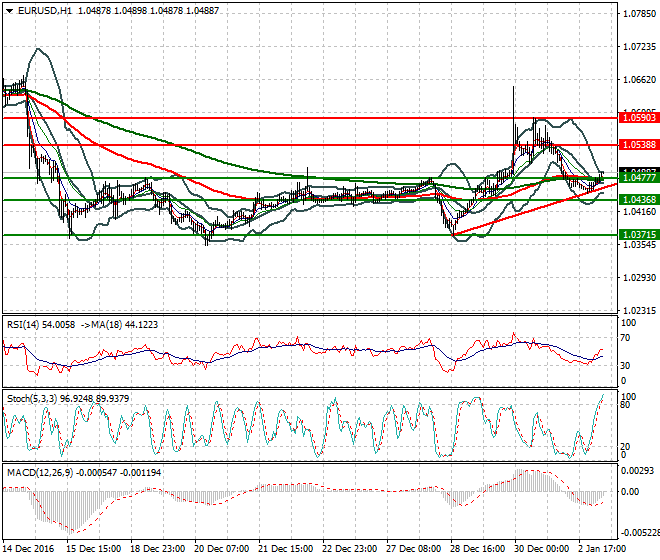This screenshot has width=660, height=560.
Task: Click the green 1.03715 price level label
Action: tap(639, 235)
